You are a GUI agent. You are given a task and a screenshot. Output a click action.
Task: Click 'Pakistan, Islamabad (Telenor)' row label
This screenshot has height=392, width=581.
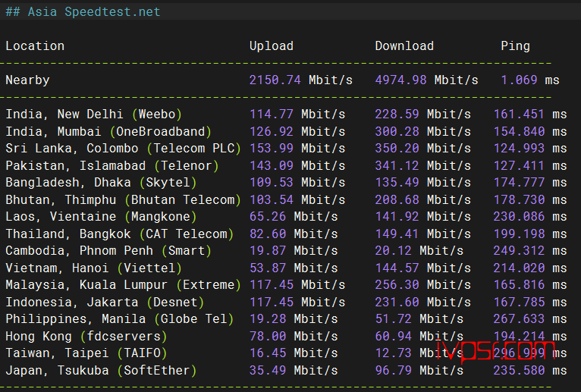[x=112, y=165]
